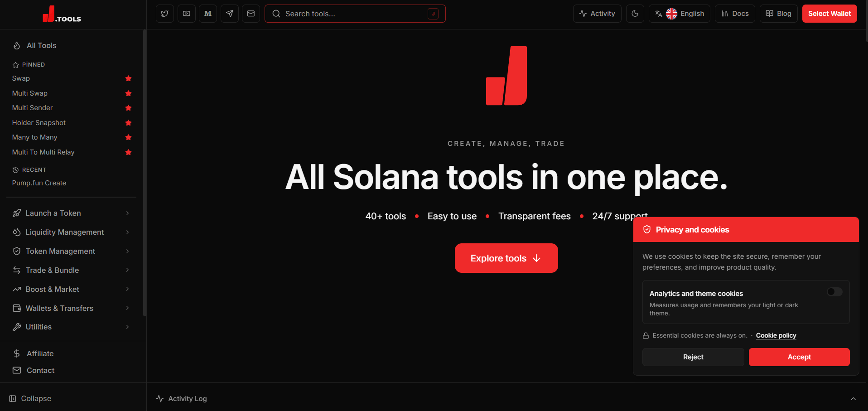Switch theme with the moon icon
The width and height of the screenshot is (868, 411).
635,14
